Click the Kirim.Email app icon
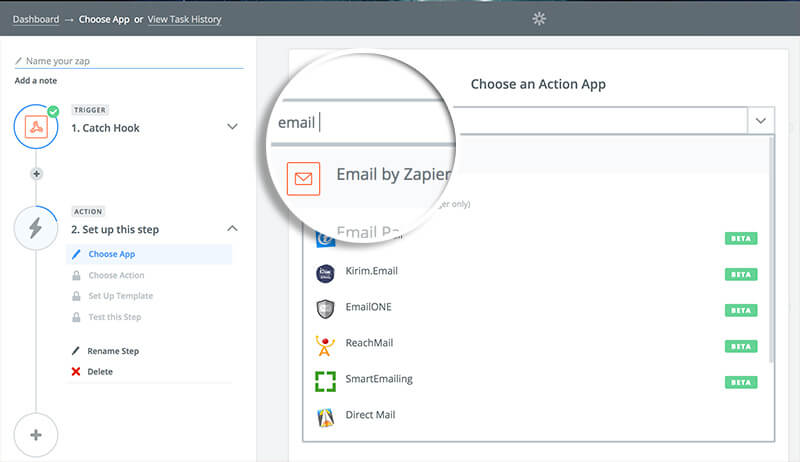 [x=325, y=273]
